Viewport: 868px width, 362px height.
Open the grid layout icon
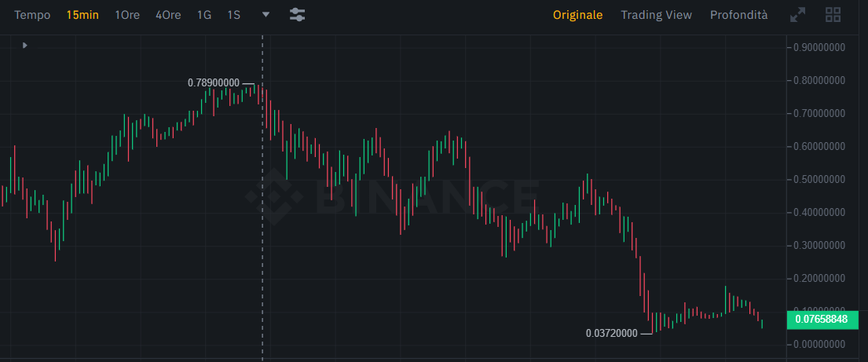(x=833, y=15)
